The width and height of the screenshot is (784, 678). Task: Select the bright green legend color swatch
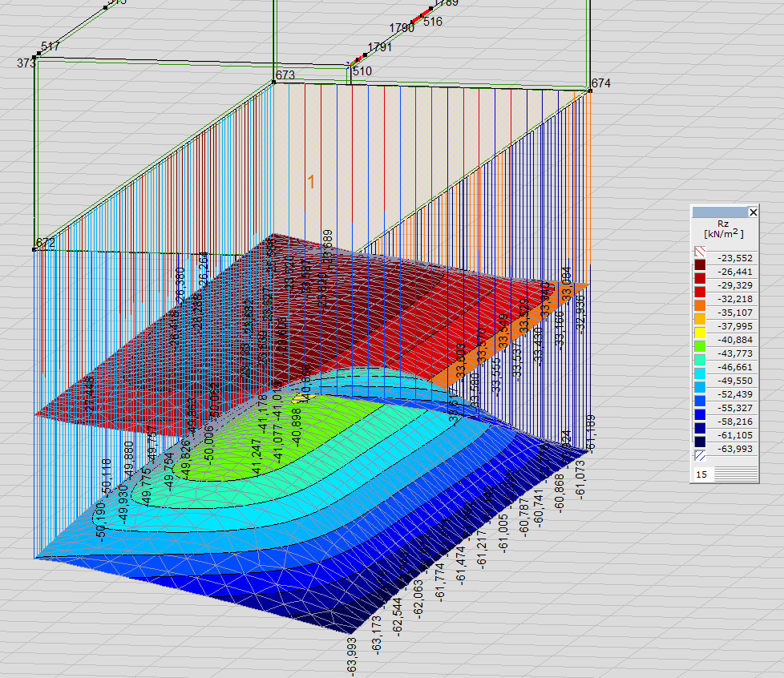point(700,346)
